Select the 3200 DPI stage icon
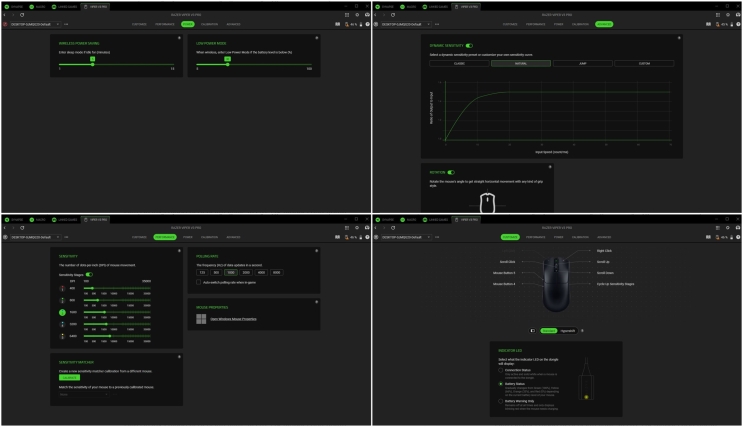Viewport: 743px width, 427px height. (x=62, y=324)
